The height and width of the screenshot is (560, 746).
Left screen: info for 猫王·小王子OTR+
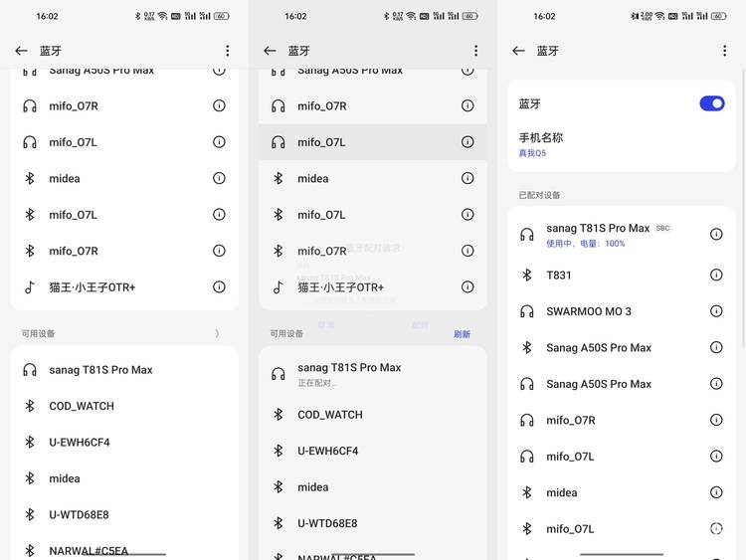click(219, 286)
